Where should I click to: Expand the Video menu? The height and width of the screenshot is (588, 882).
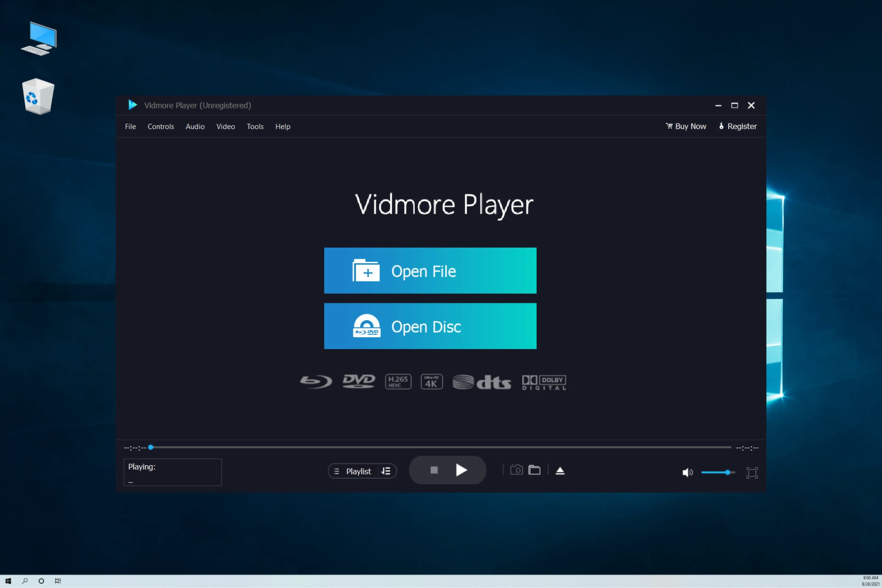pyautogui.click(x=226, y=126)
